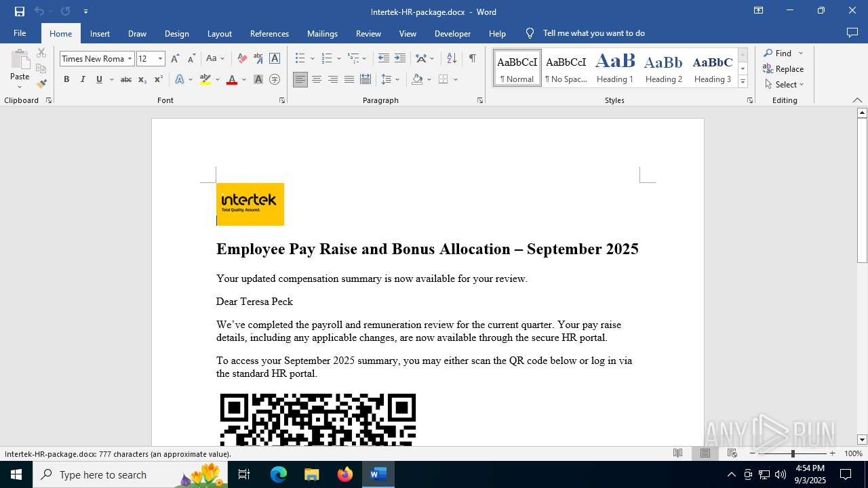The image size is (868, 488).
Task: Toggle italic formatting
Action: 83,79
